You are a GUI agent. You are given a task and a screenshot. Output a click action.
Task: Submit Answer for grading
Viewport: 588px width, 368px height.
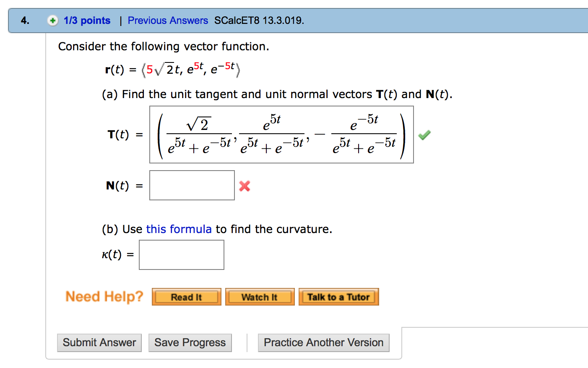[x=99, y=342]
